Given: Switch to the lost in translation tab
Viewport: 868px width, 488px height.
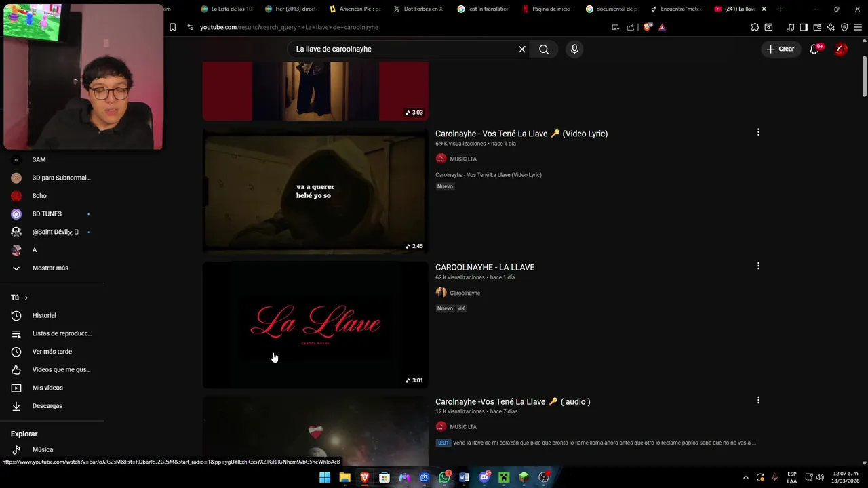Looking at the screenshot, I should click(483, 9).
